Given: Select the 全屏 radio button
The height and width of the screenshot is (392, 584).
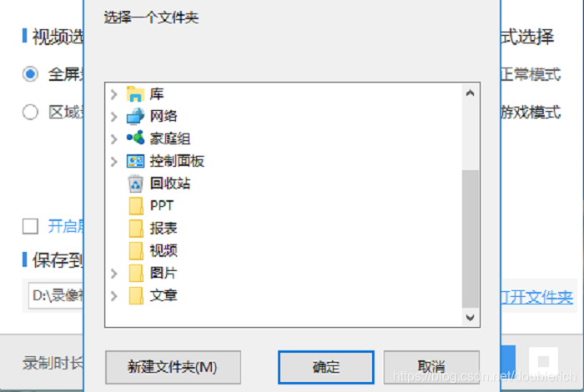Looking at the screenshot, I should pyautogui.click(x=30, y=73).
